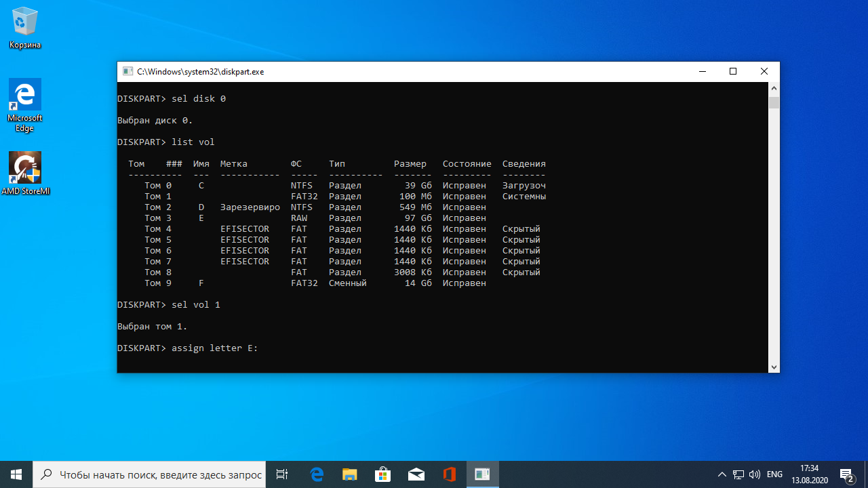Select the diskpart console taskbar button
The height and width of the screenshot is (488, 868).
coord(482,474)
